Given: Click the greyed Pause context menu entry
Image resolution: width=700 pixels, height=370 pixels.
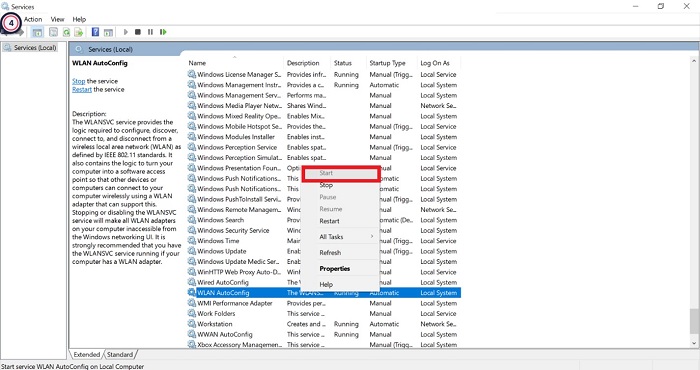Looking at the screenshot, I should pos(328,197).
